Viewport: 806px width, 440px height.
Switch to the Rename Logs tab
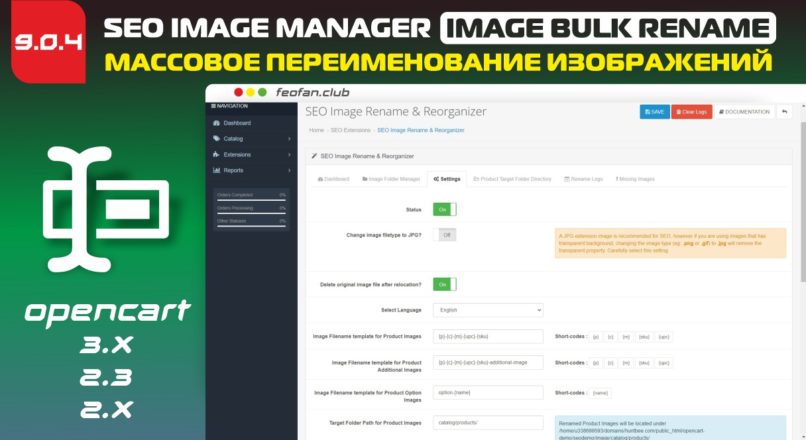coord(583,179)
